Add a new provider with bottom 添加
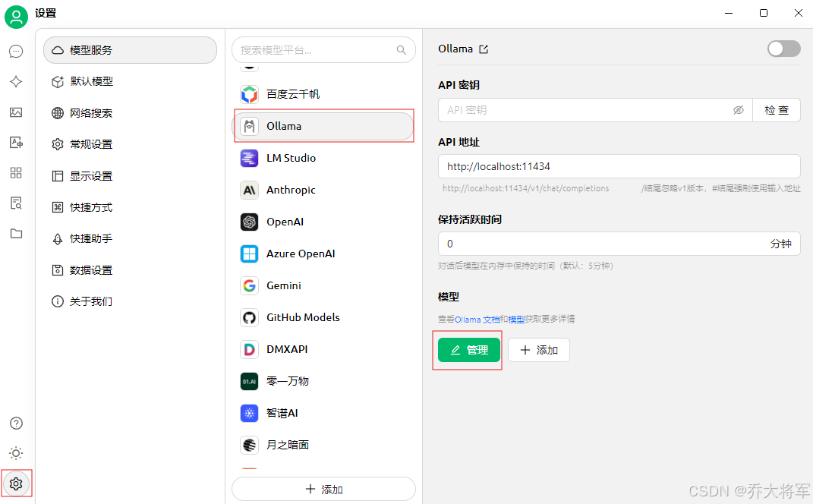 point(323,490)
